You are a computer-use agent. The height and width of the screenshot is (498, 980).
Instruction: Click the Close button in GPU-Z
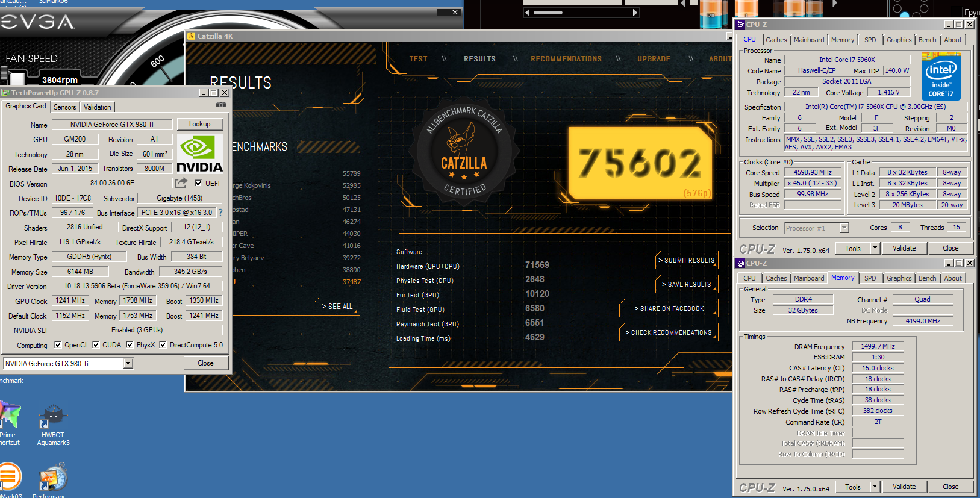tap(205, 363)
